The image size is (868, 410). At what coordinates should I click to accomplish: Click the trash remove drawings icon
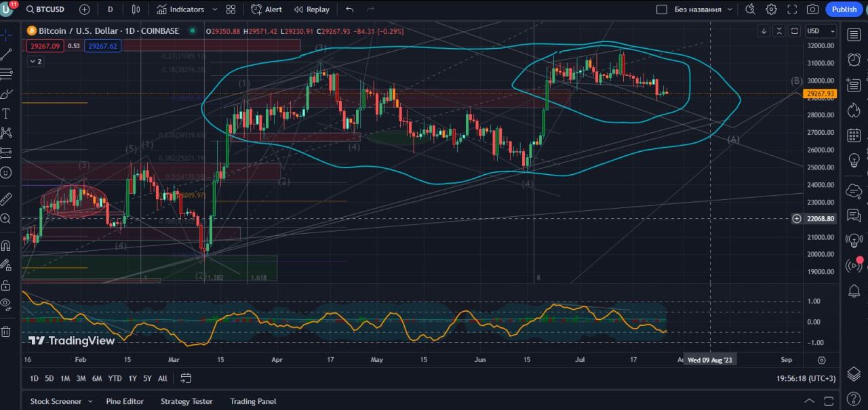coord(6,331)
